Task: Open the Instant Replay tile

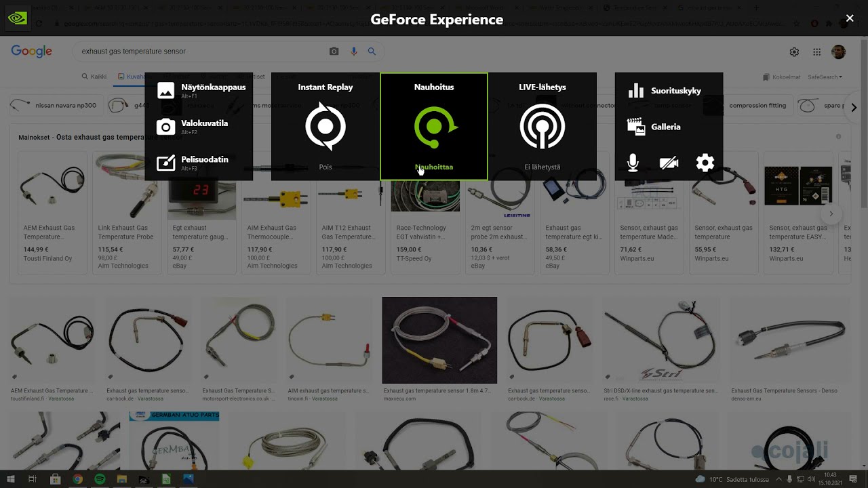Action: (325, 127)
